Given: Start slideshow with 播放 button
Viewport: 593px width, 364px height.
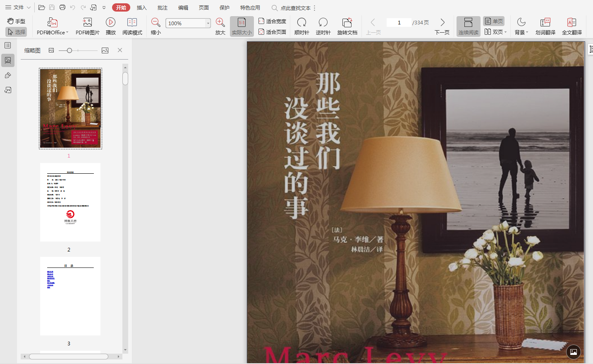Looking at the screenshot, I should click(x=110, y=26).
